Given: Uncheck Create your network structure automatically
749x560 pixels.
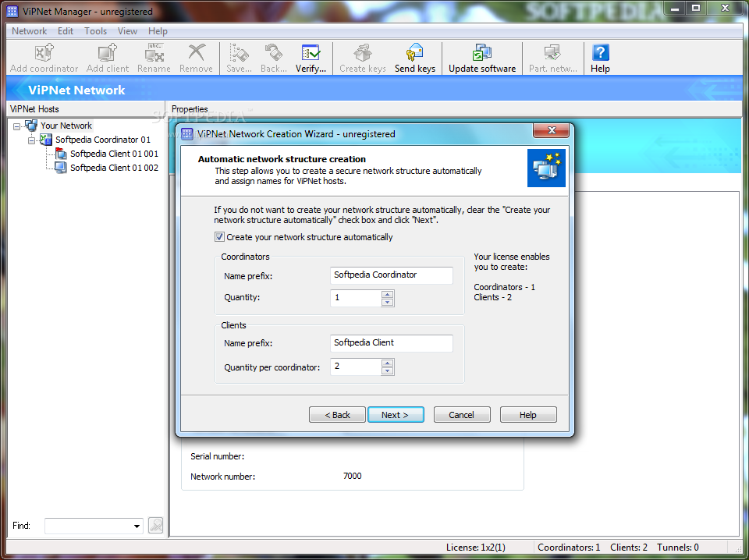Looking at the screenshot, I should click(219, 237).
